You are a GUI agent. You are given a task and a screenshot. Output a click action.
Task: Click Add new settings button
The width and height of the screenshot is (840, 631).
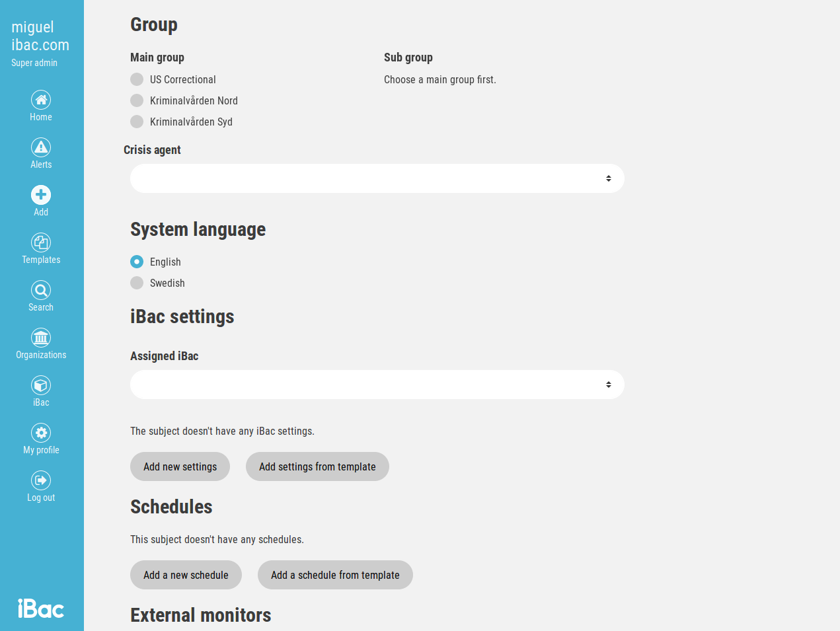click(180, 466)
